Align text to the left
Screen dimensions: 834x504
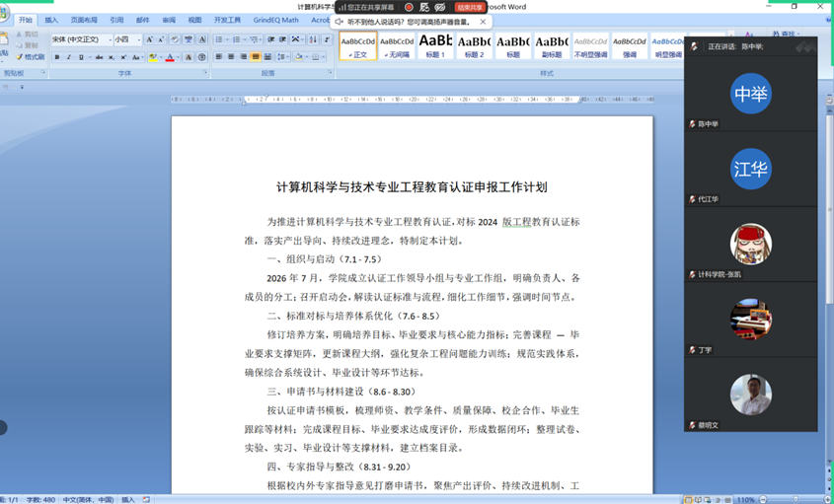(x=218, y=57)
